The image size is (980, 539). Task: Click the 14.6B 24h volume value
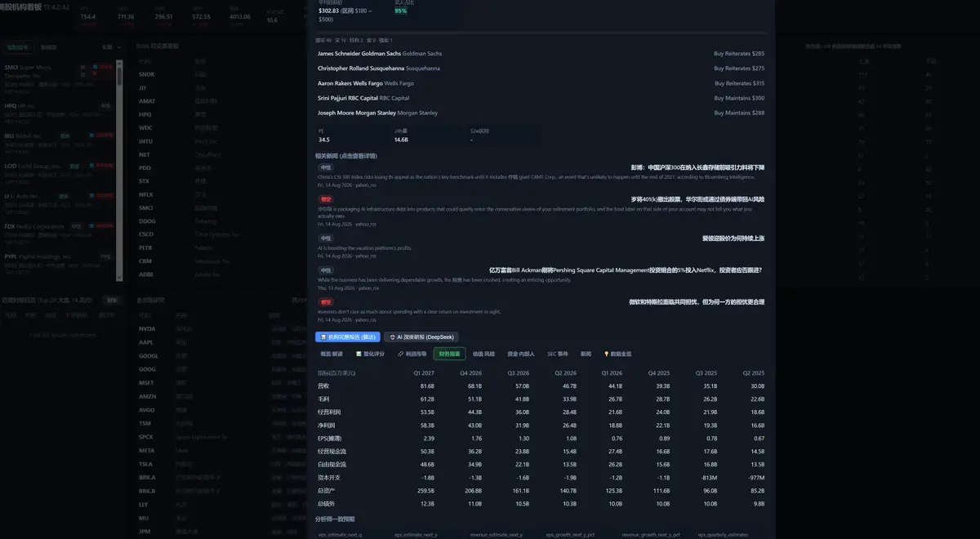coord(401,140)
